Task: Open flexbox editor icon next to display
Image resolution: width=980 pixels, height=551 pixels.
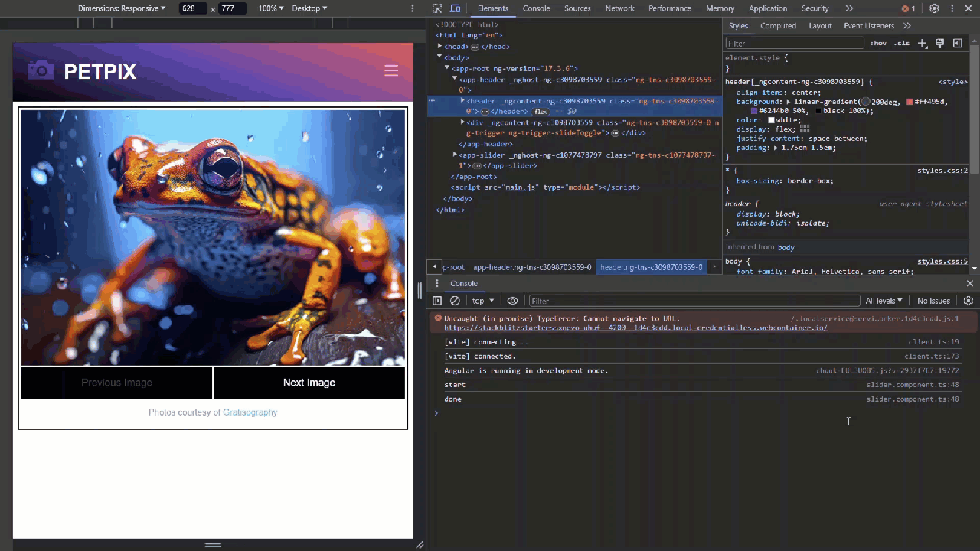Action: (805, 129)
